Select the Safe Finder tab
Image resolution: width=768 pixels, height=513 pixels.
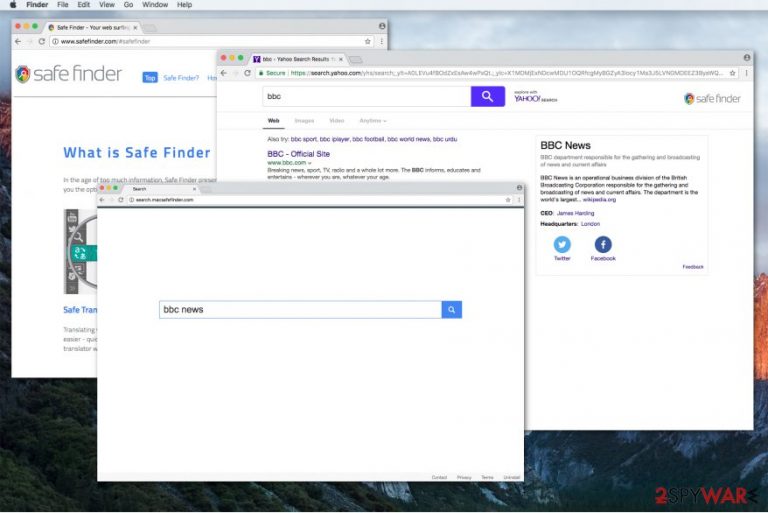pyautogui.click(x=92, y=28)
